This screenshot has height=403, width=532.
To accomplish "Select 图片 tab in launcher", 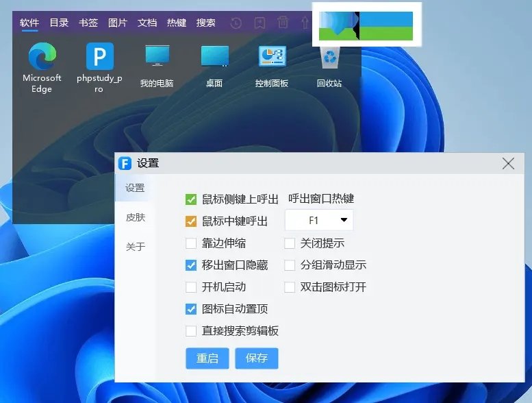I will (x=118, y=23).
